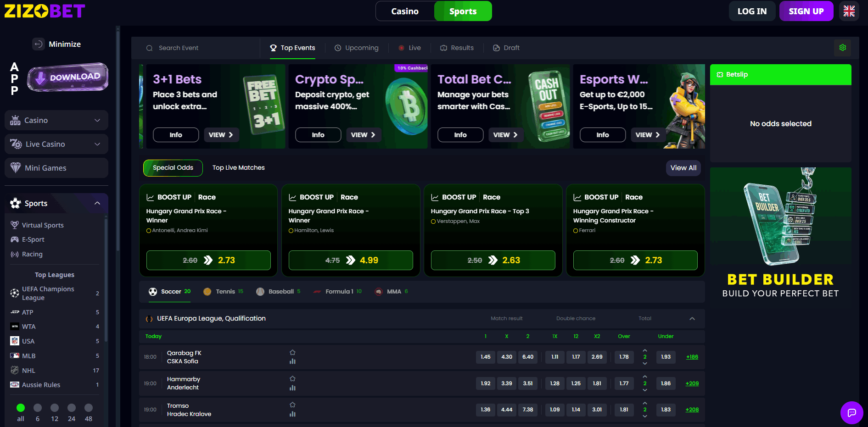Select the Special Odds toggle
The image size is (868, 427).
coord(173,168)
